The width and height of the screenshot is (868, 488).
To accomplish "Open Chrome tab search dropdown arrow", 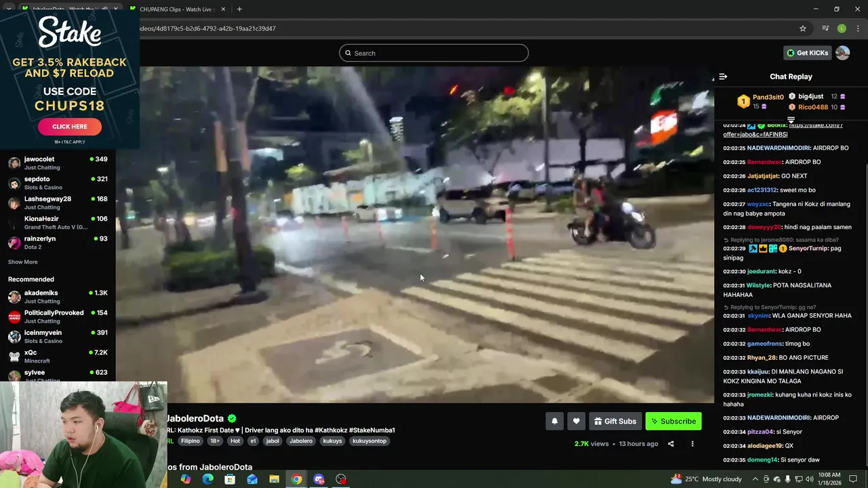I will coord(8,9).
